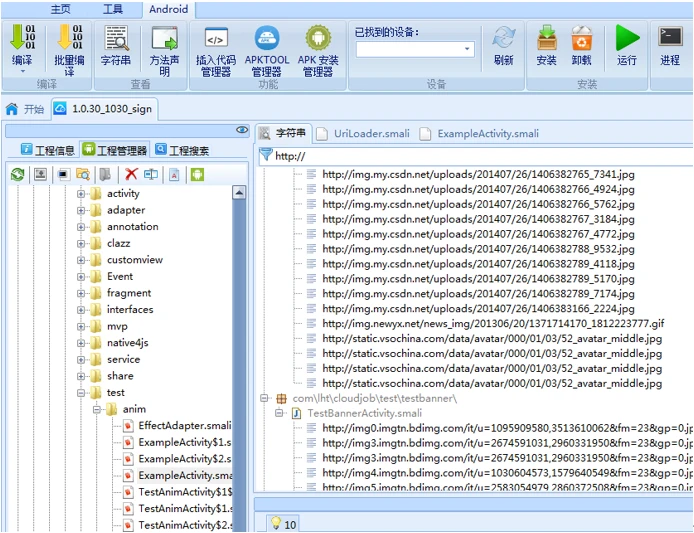Click the http:// filter input field
This screenshot has height=533, width=694.
(482, 156)
